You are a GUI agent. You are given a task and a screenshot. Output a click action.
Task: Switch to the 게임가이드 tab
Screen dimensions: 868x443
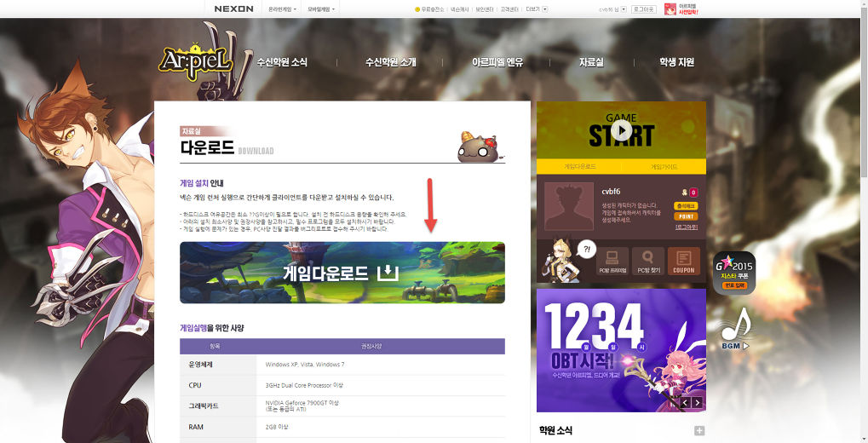[x=664, y=167]
